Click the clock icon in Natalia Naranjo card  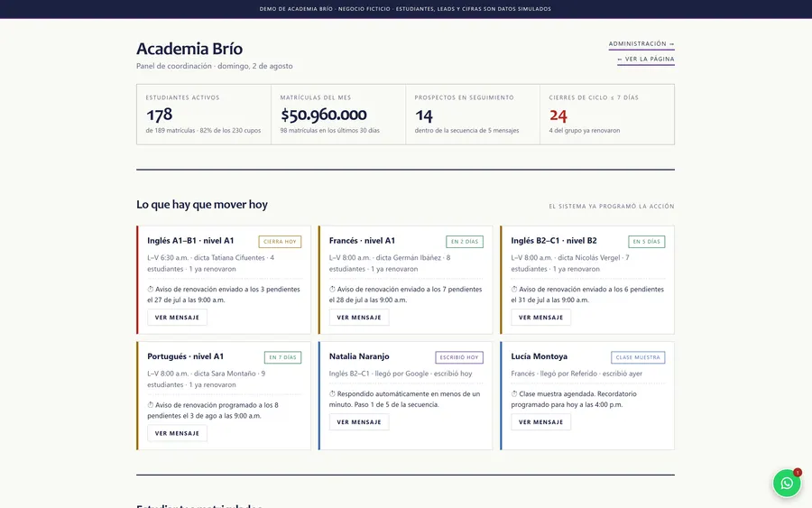click(x=332, y=393)
